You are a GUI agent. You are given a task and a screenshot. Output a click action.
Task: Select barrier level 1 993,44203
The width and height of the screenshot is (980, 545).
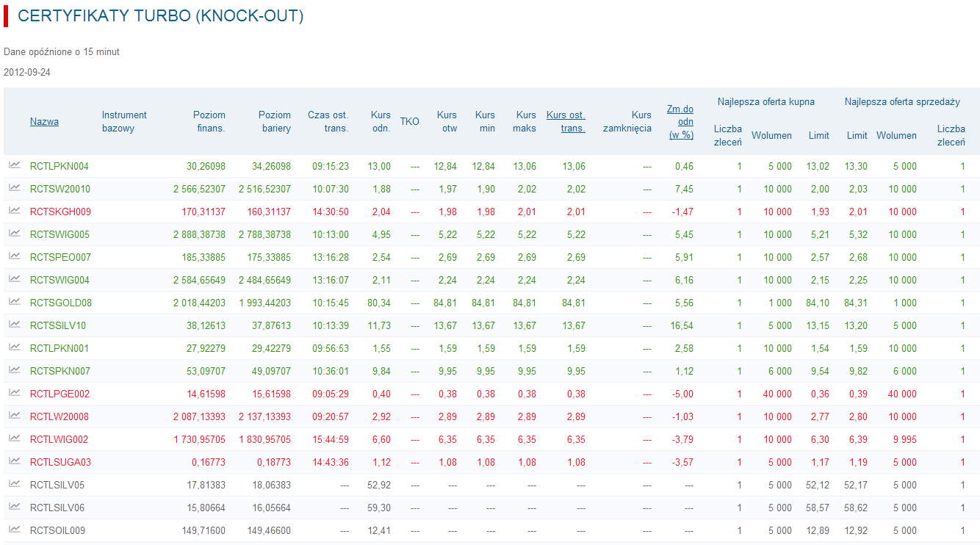[264, 303]
